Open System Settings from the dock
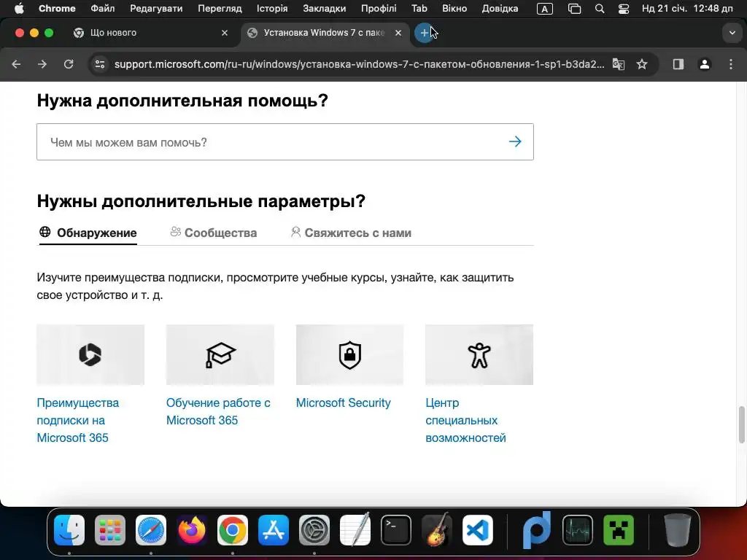The width and height of the screenshot is (747, 560). (x=314, y=530)
